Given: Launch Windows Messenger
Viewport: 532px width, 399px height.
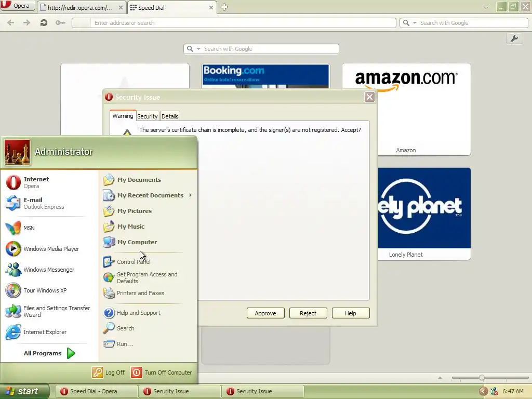Looking at the screenshot, I should click(x=49, y=270).
